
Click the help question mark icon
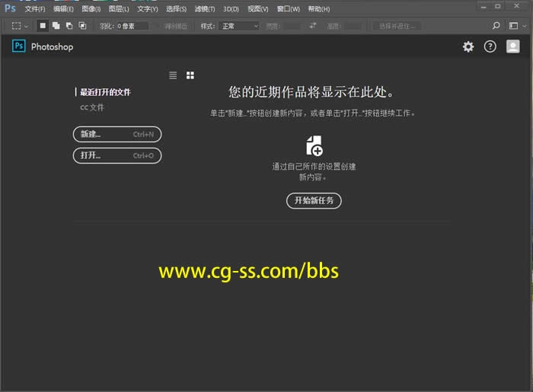tap(490, 46)
